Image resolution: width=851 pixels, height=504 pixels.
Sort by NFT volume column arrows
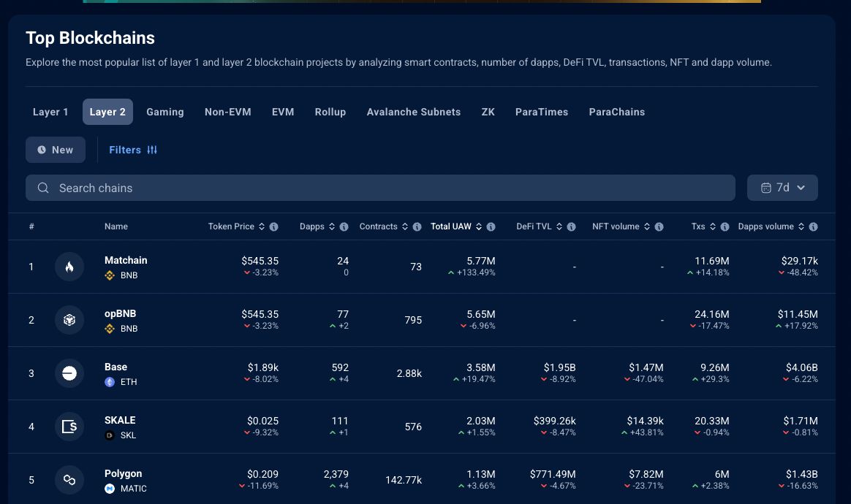(x=647, y=227)
